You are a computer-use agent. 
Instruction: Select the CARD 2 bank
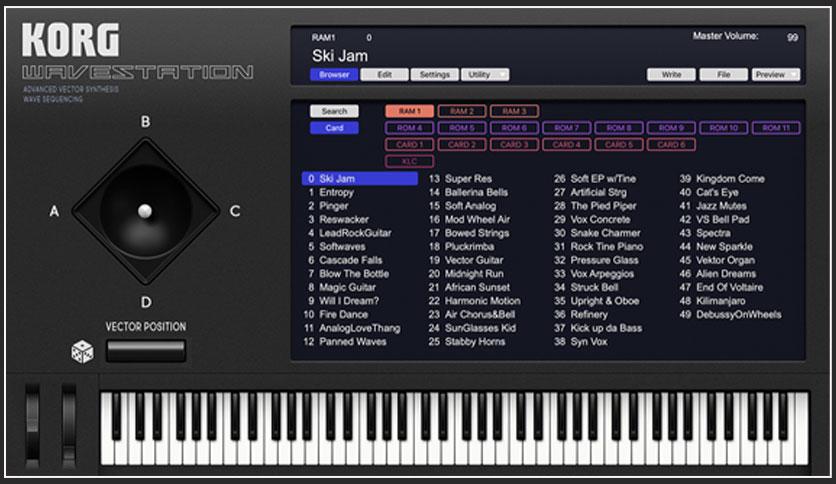point(462,144)
